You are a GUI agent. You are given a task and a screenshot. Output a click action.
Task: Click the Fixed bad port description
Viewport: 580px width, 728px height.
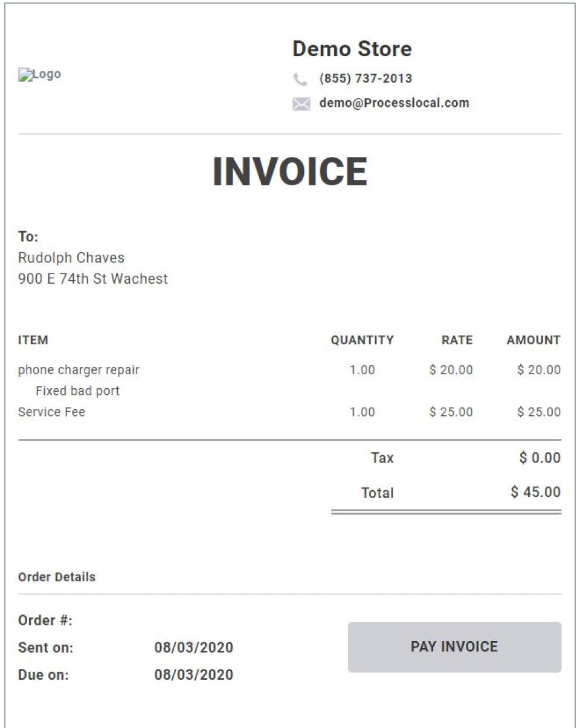pyautogui.click(x=77, y=391)
